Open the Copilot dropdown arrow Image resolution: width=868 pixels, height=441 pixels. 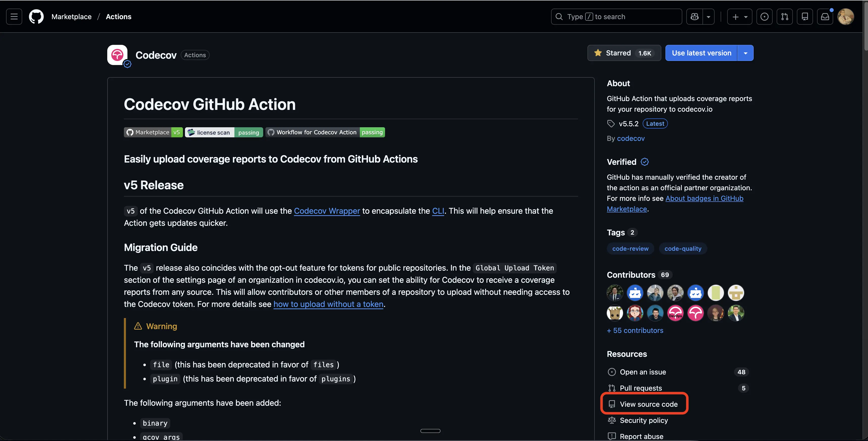click(708, 16)
